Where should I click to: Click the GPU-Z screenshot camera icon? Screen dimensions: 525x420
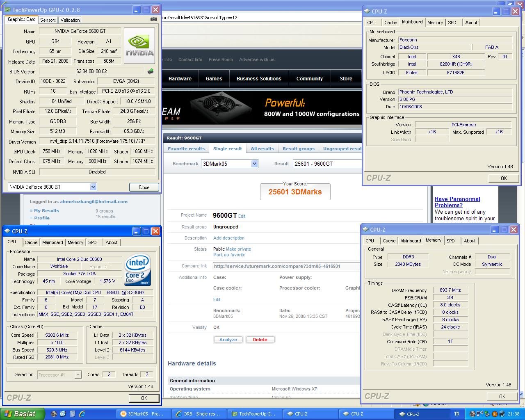click(x=153, y=19)
